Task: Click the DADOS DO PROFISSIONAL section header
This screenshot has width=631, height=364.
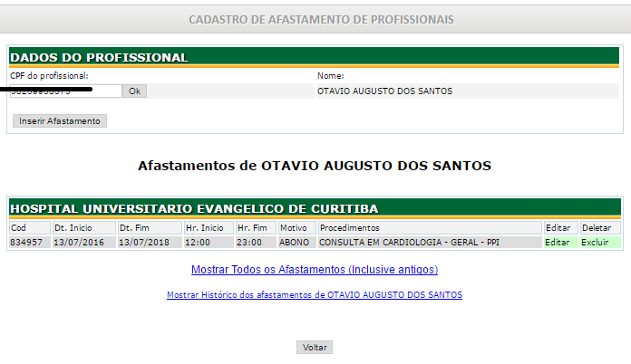Action: [x=314, y=57]
